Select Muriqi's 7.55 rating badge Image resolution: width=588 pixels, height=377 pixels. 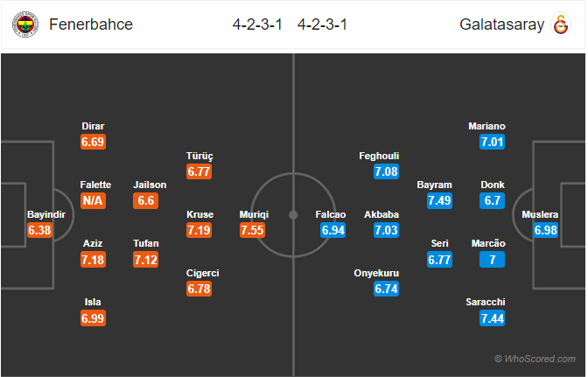pyautogui.click(x=252, y=230)
